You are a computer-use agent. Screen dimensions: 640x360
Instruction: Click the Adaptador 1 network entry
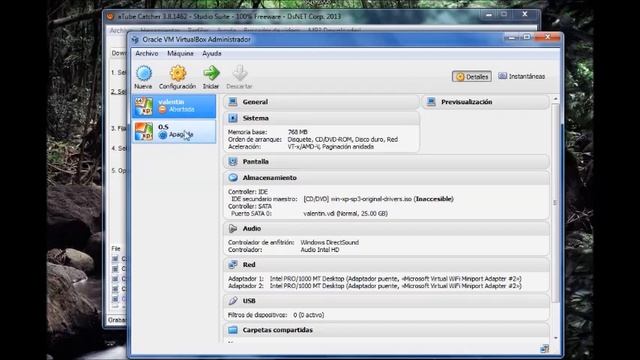point(374,279)
